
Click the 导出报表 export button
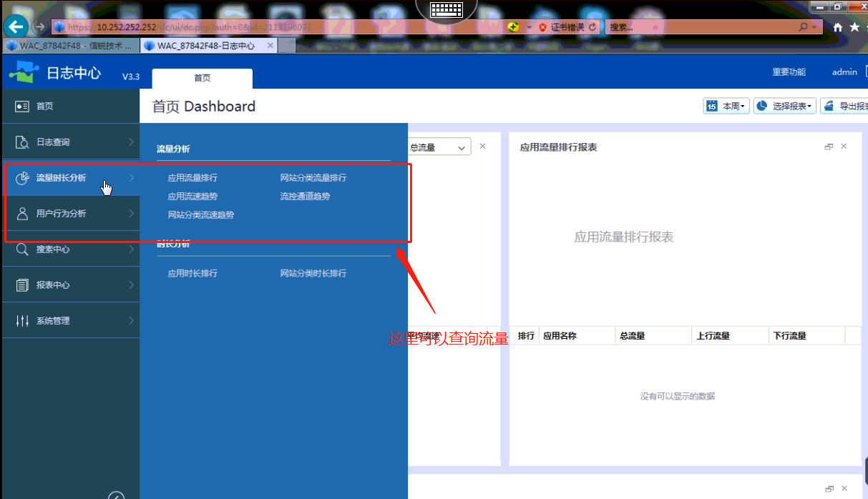(846, 106)
